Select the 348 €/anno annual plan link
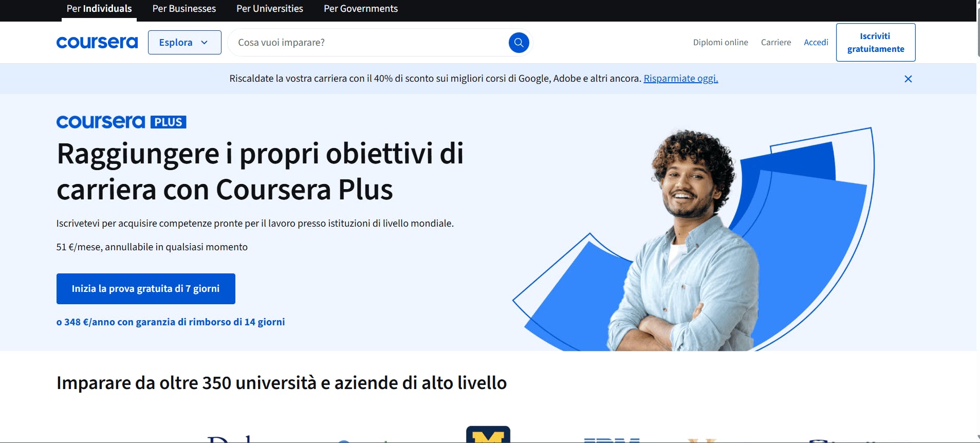Screen dimensions: 980x443 [x=171, y=322]
